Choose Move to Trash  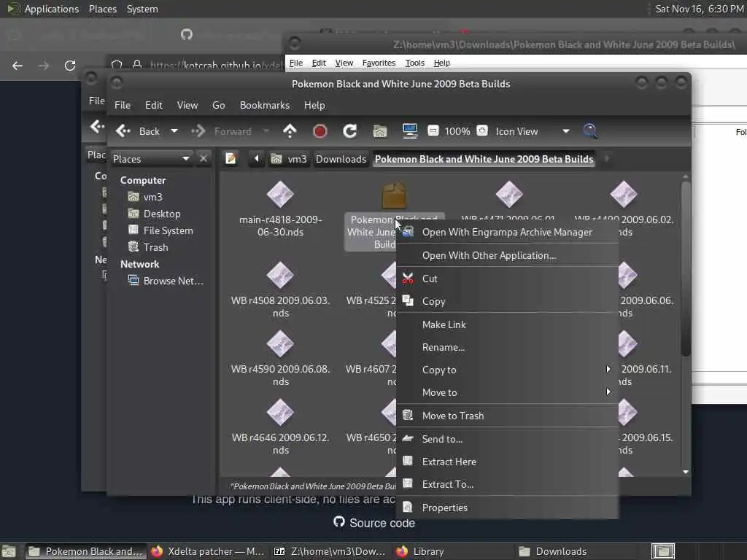tap(508, 415)
